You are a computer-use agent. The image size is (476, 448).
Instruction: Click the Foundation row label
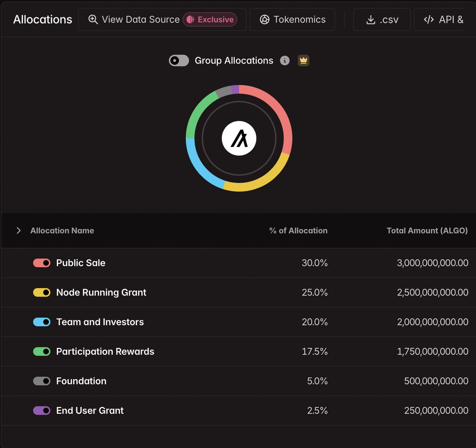point(81,381)
